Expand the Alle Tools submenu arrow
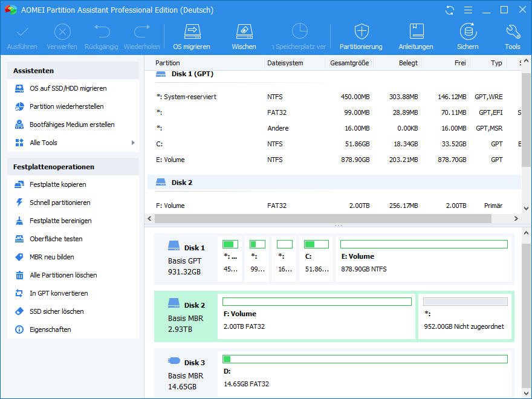Viewport: 532px width, 399px height. (133, 143)
